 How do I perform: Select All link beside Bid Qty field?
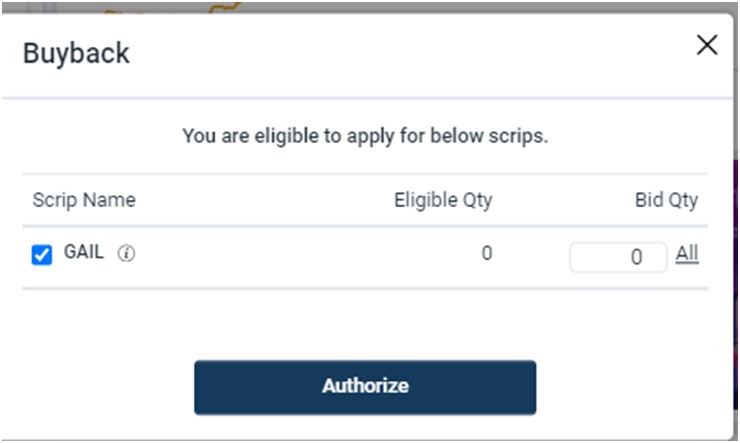(687, 254)
